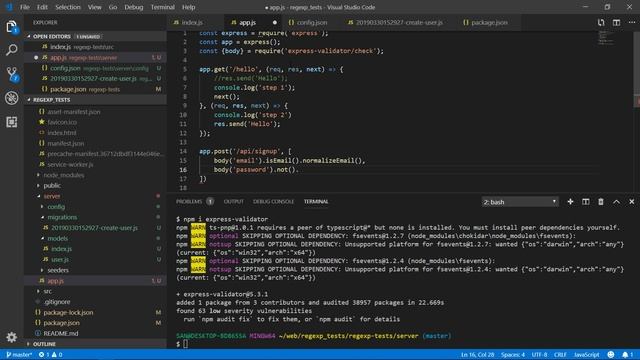Close the terminal panel
Screen dimensions: 640x360
[632, 202]
